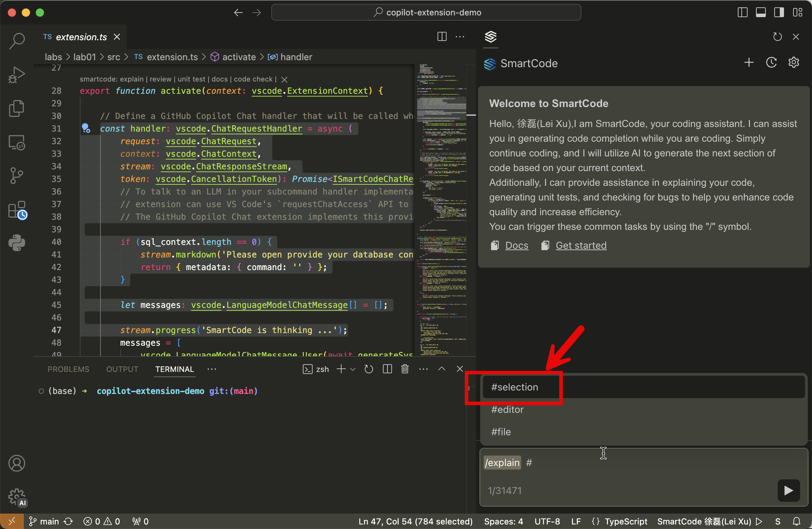Open the activate breadcrumb symbol
The width and height of the screenshot is (812, 529).
click(x=233, y=57)
